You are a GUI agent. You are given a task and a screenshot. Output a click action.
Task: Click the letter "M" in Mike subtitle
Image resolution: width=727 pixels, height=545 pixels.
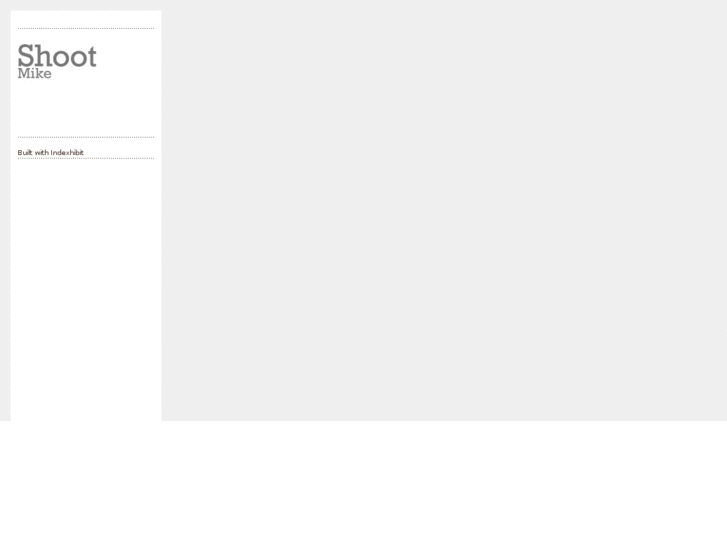[24, 73]
